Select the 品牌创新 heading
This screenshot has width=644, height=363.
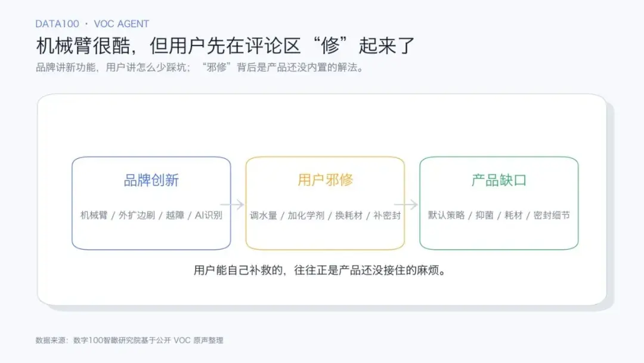click(151, 180)
